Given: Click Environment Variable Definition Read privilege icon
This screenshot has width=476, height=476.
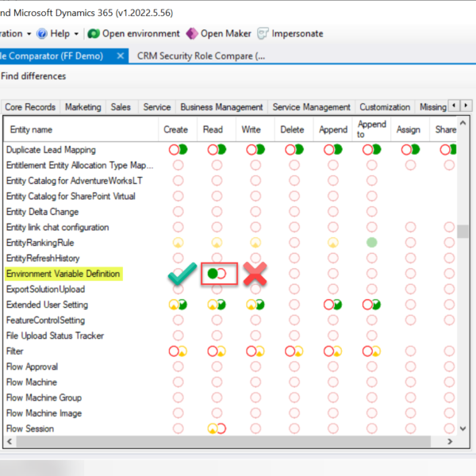Looking at the screenshot, I should pos(217,274).
